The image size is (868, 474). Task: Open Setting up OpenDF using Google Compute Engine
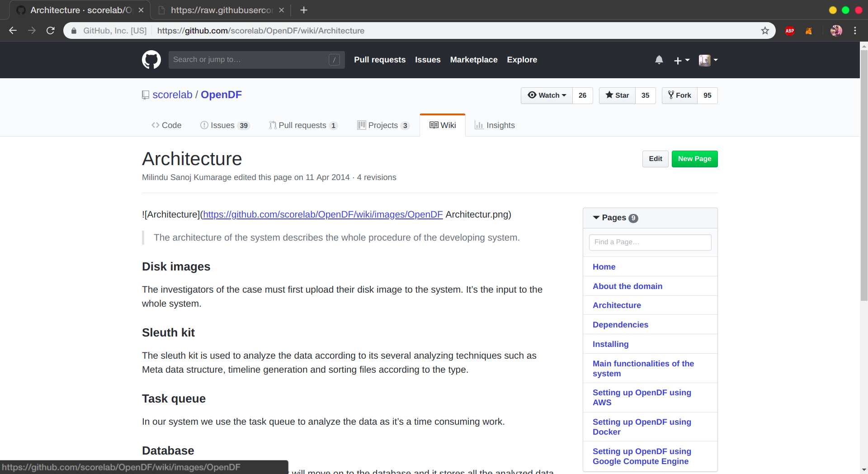(x=642, y=456)
